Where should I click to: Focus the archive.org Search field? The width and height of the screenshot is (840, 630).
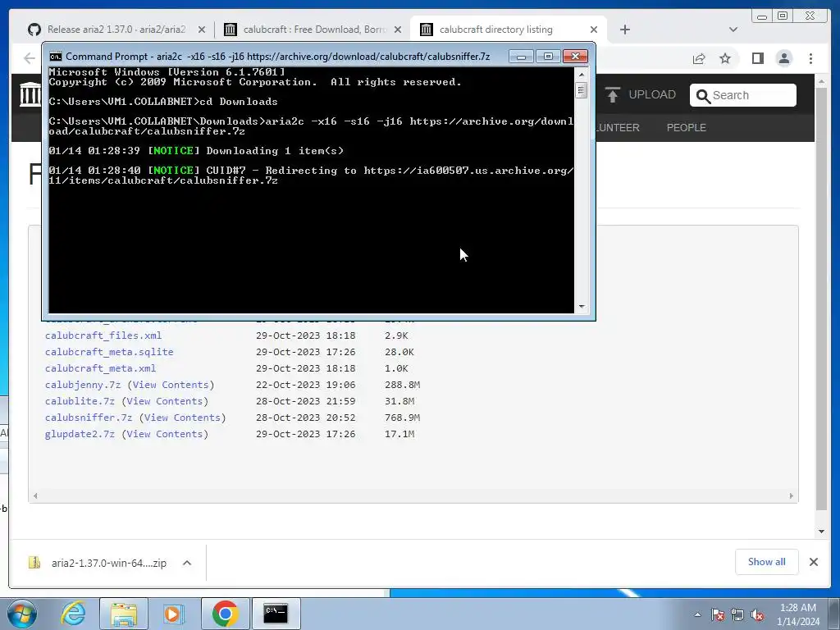tap(742, 95)
